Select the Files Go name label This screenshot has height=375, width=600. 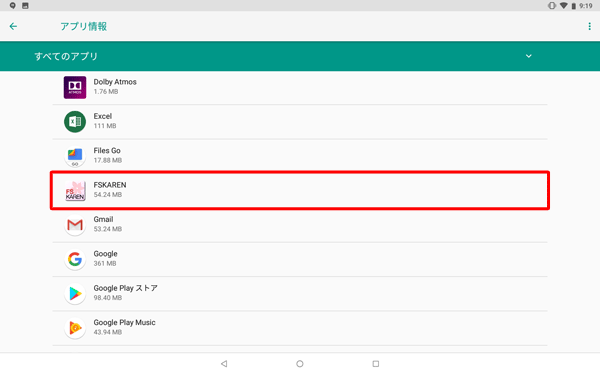[x=107, y=151]
